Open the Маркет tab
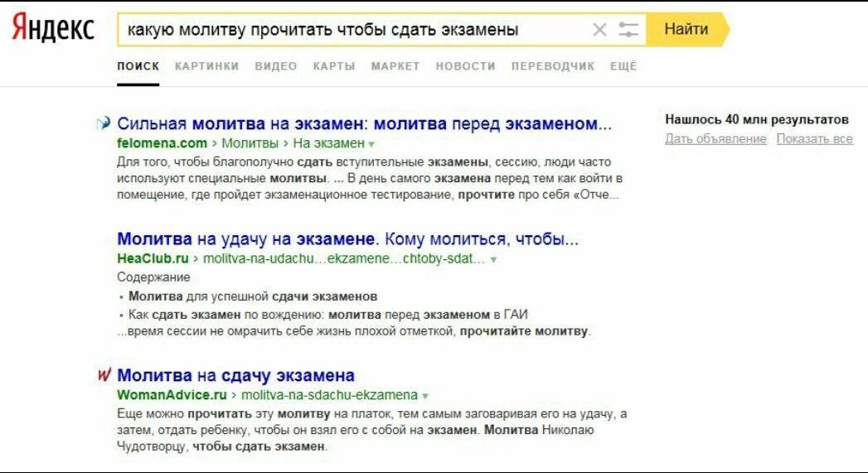This screenshot has width=868, height=473. tap(395, 66)
